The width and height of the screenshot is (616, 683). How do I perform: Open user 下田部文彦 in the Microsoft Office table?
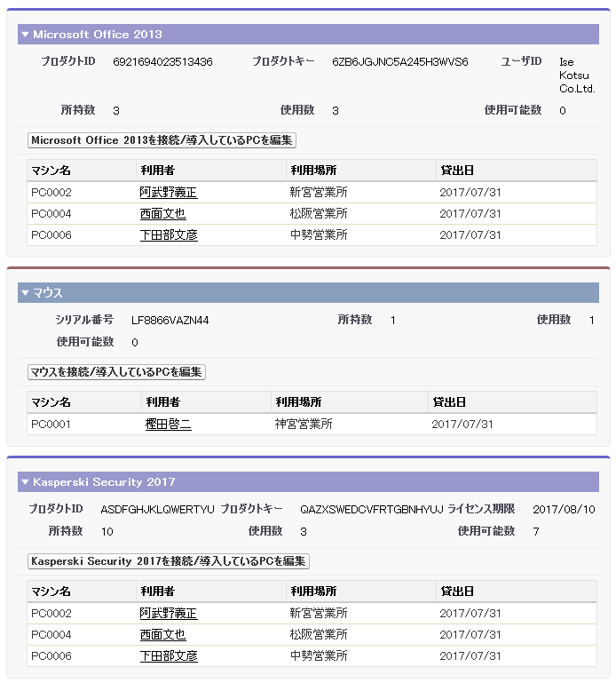tap(169, 234)
